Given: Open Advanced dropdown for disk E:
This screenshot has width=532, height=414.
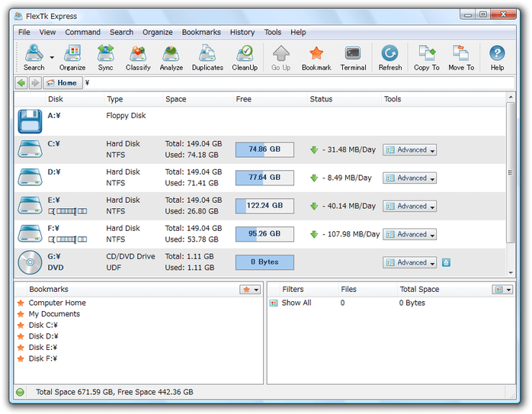Looking at the screenshot, I should point(409,206).
